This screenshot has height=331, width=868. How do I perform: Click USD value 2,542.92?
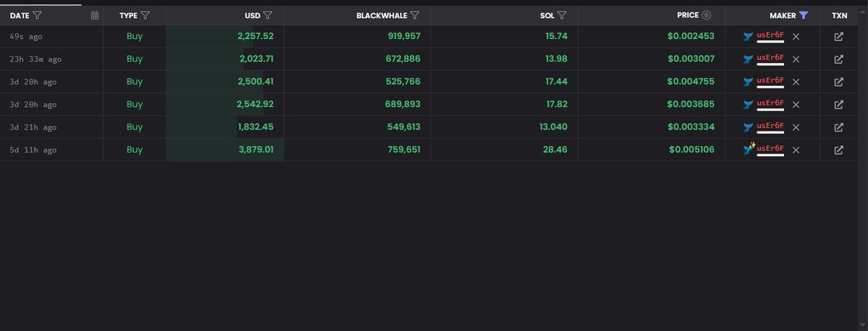tap(255, 105)
